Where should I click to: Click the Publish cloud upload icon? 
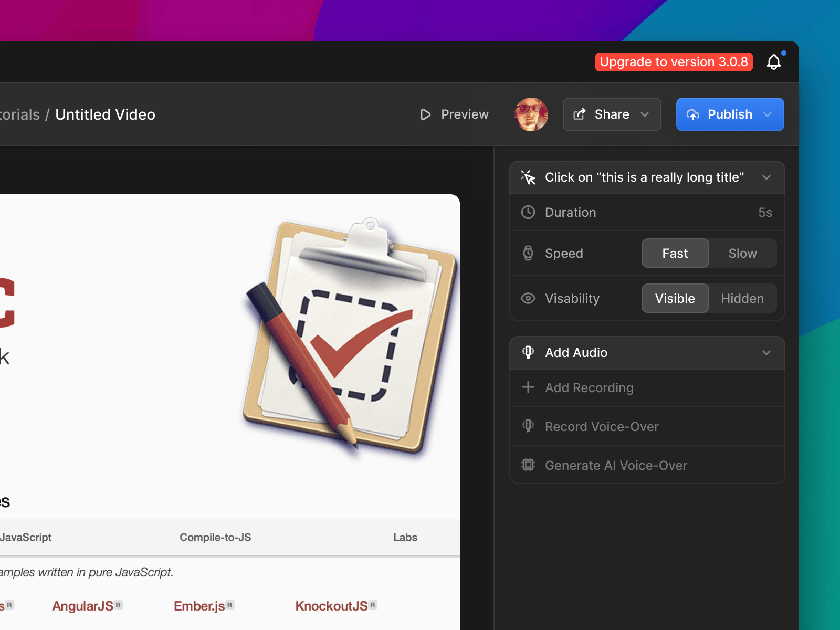click(693, 114)
